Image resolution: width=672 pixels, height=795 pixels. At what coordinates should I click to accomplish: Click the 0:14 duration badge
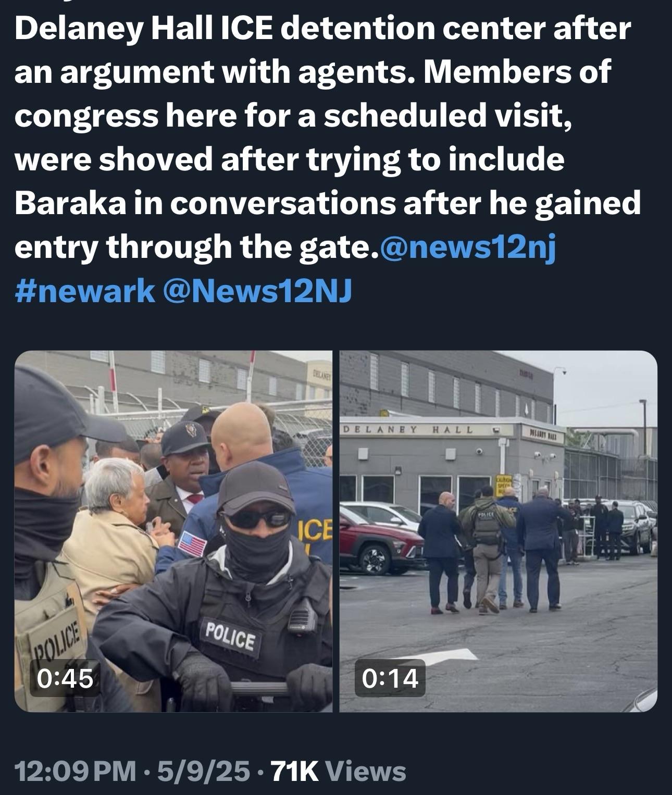click(x=390, y=678)
